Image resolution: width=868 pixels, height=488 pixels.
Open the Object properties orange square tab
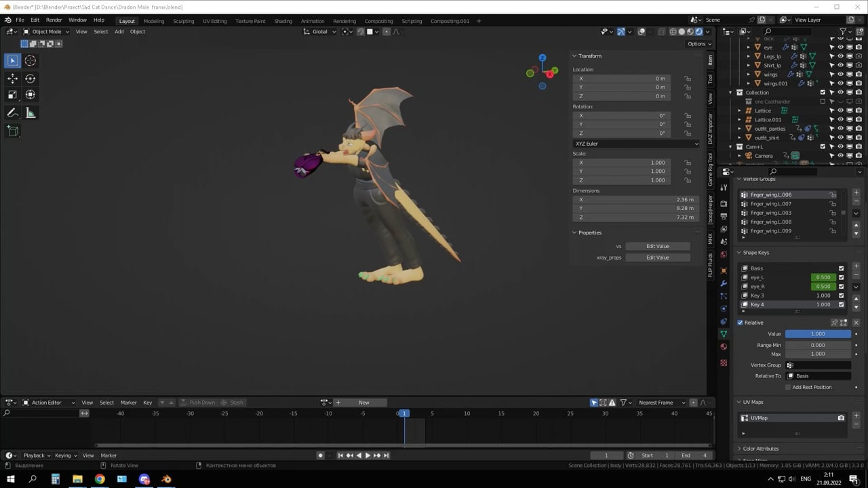[x=724, y=270]
